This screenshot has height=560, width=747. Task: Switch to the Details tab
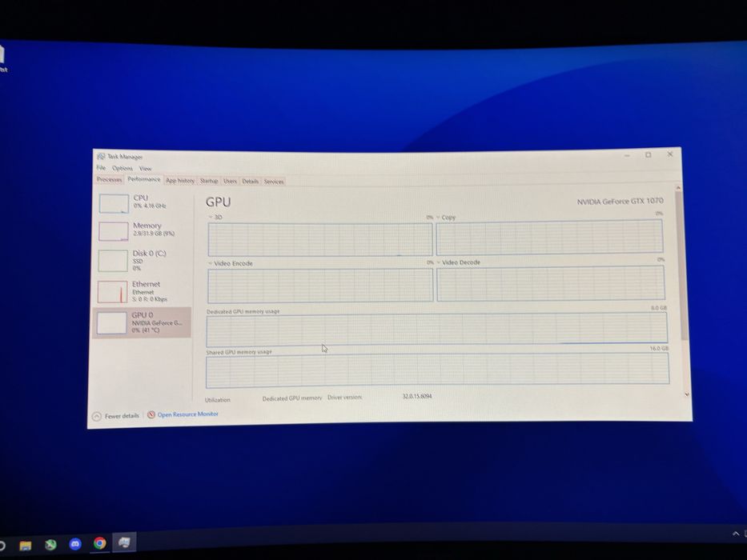(x=250, y=182)
